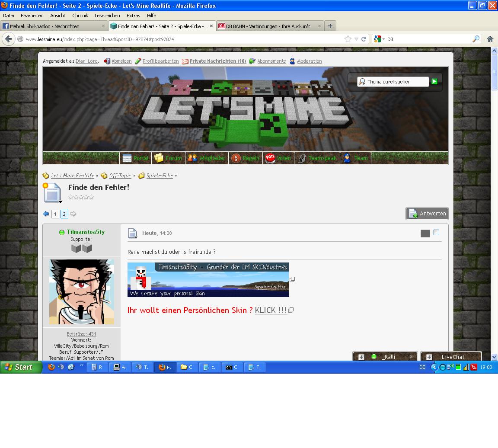This screenshot has height=448, width=498.
Task: Switch to the DB BAHN tab
Action: [x=268, y=26]
